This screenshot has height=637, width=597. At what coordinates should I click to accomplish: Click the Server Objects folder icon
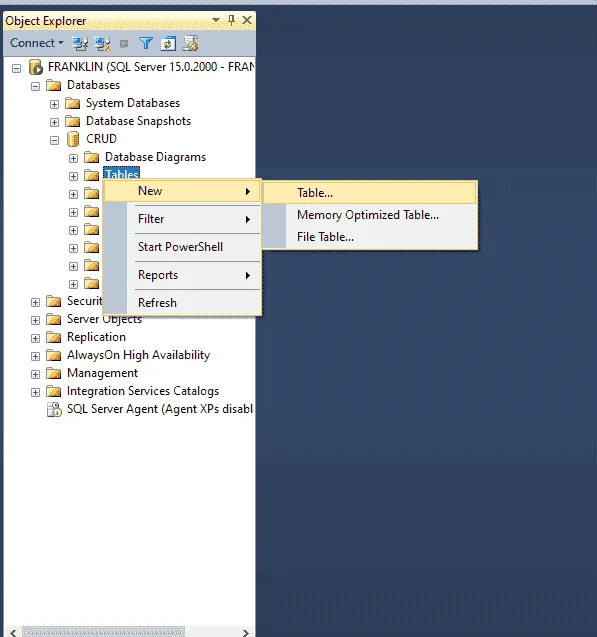[53, 319]
